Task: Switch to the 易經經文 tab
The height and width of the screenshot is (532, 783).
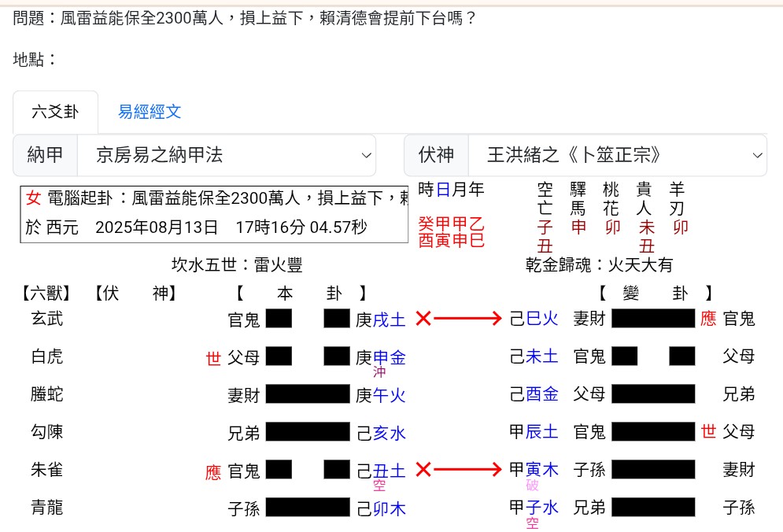Action: point(148,112)
